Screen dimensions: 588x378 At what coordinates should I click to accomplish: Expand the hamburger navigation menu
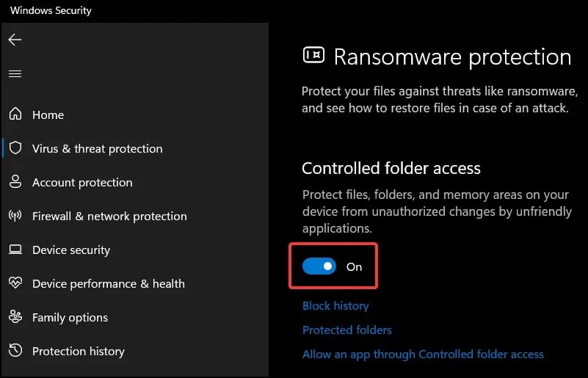click(15, 73)
